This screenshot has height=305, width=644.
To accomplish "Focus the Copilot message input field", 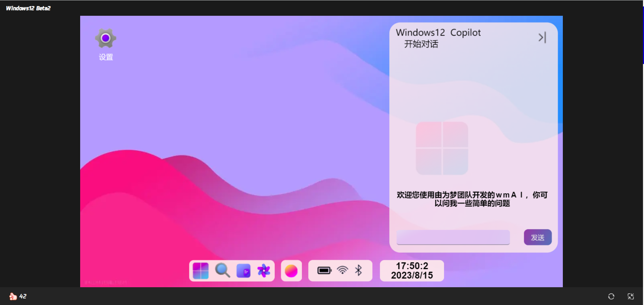I will tap(453, 237).
